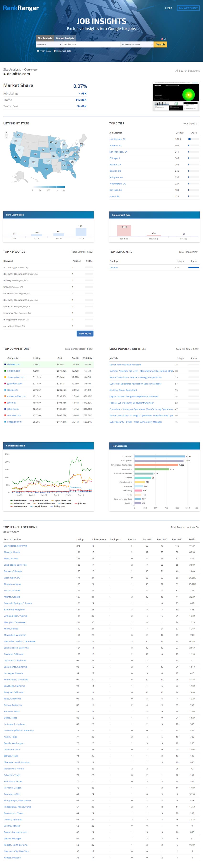Click the green linkedin.com color swatch
This screenshot has height=868, width=203.
pyautogui.click(x=5, y=371)
